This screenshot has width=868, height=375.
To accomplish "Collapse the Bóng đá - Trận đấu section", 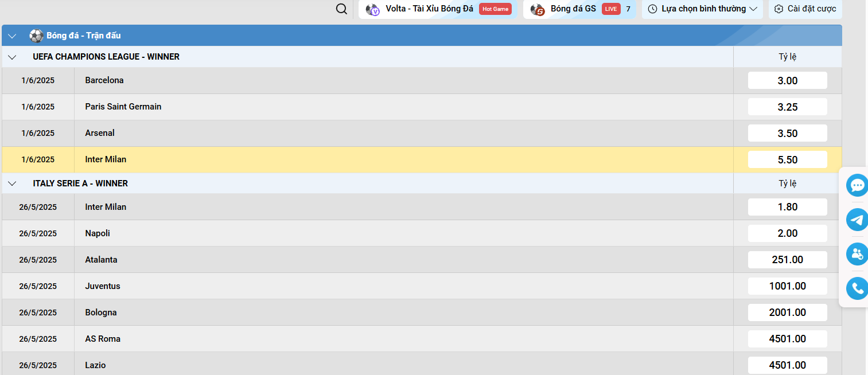I will [12, 36].
